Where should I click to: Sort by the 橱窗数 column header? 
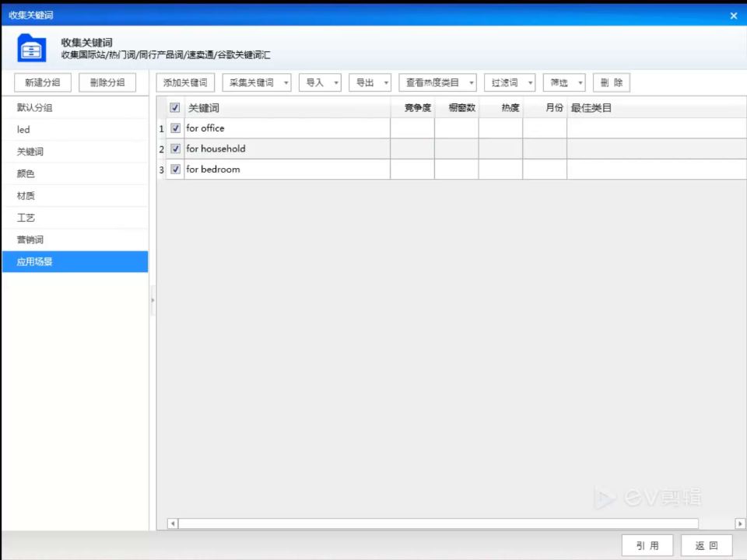click(x=457, y=107)
